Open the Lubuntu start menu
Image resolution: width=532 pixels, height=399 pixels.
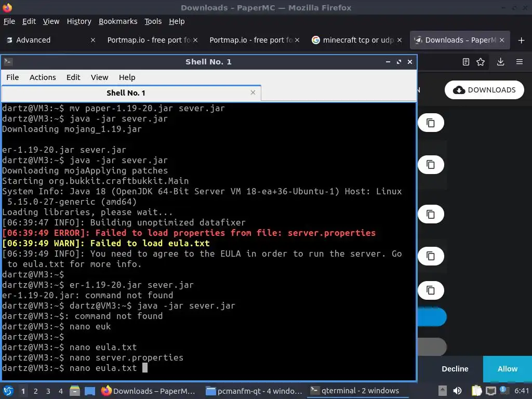tap(8, 391)
